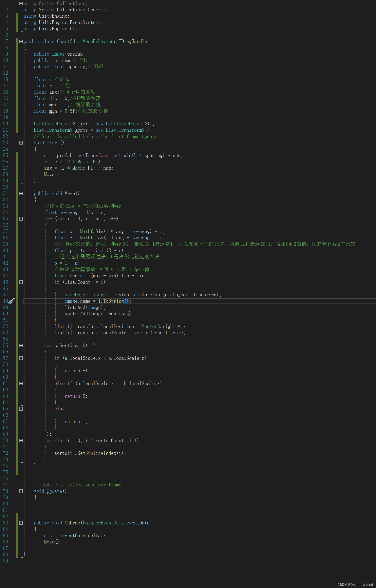This screenshot has width=376, height=588.
Task: Click the 'float max = 1;' declaration
Action: [51, 105]
